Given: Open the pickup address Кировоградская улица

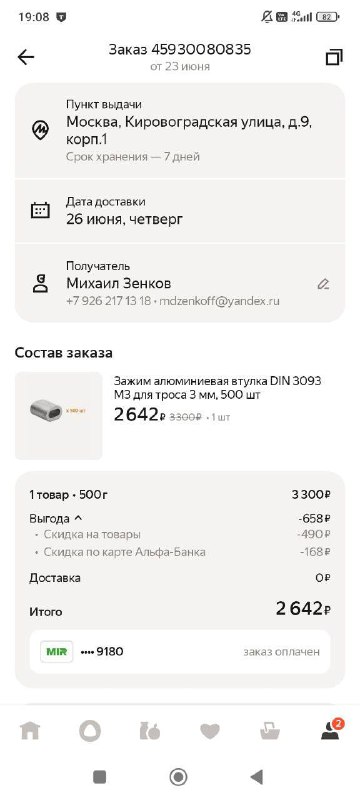Looking at the screenshot, I should [189, 131].
